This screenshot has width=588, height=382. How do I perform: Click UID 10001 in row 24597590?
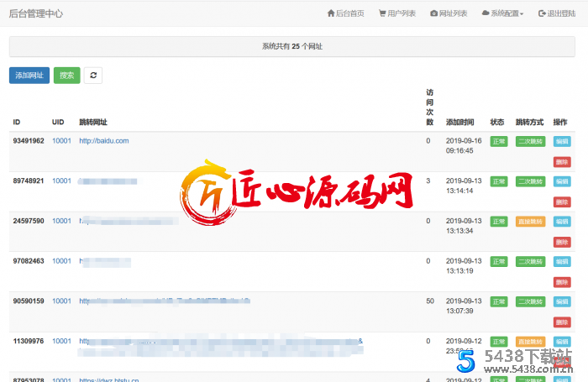pos(61,221)
